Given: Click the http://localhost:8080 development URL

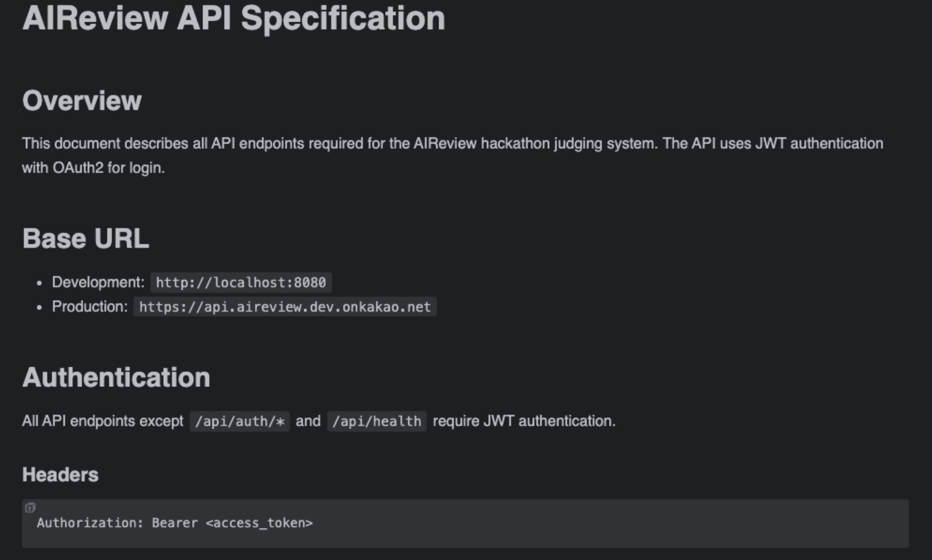Looking at the screenshot, I should pos(241,283).
